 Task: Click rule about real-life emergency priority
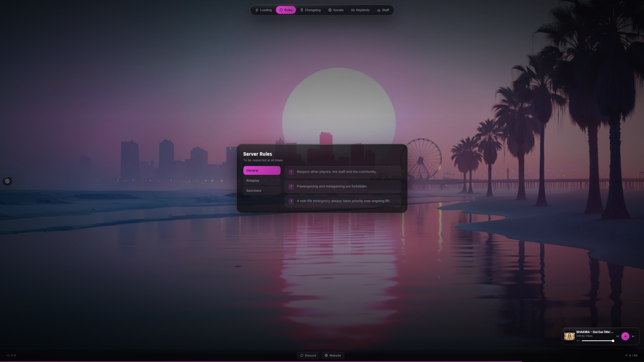(x=343, y=201)
